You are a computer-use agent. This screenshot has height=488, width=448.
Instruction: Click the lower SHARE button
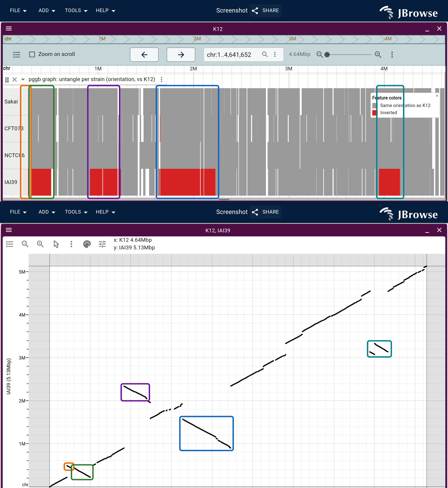pos(265,212)
